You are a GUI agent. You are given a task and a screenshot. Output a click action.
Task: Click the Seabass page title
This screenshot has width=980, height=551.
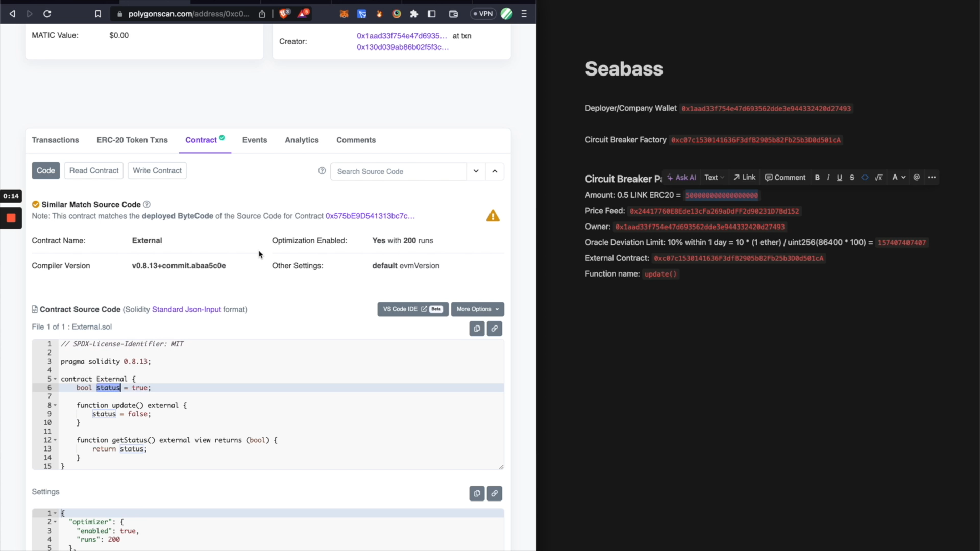click(x=624, y=69)
